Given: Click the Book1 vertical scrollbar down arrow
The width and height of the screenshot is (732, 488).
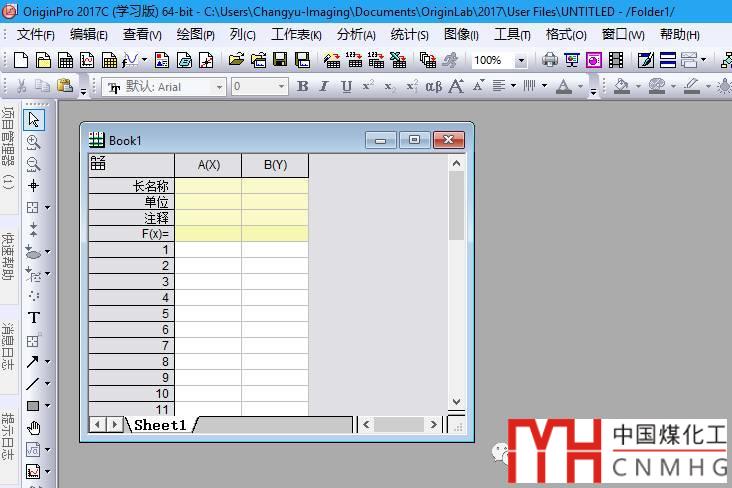Looking at the screenshot, I should click(456, 402).
